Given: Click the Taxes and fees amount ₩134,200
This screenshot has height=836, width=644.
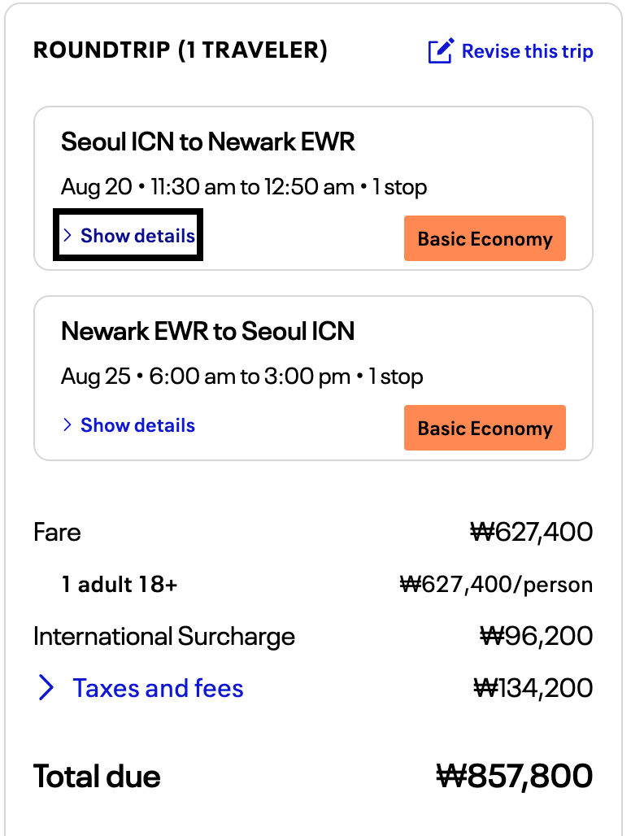Looking at the screenshot, I should pyautogui.click(x=533, y=688).
